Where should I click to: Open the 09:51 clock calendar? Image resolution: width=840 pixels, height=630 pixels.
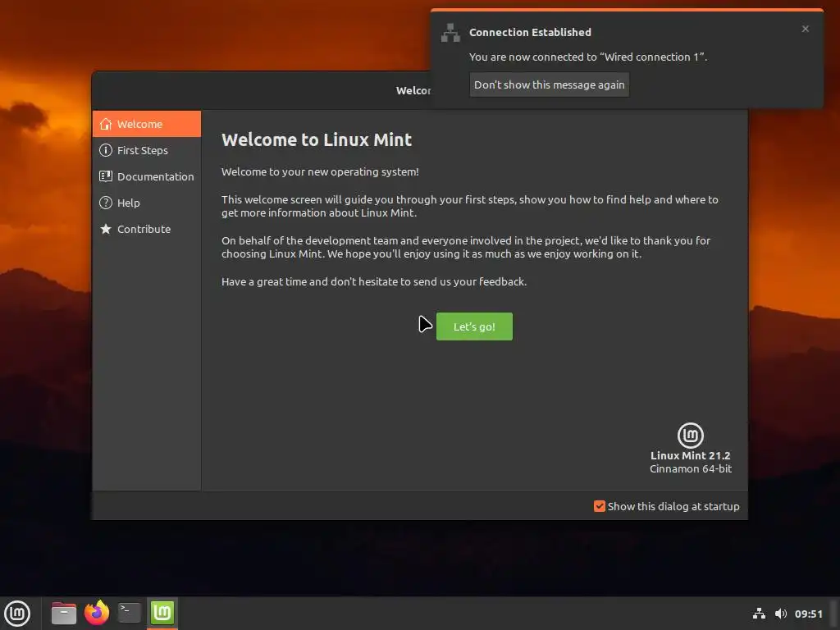[808, 614]
